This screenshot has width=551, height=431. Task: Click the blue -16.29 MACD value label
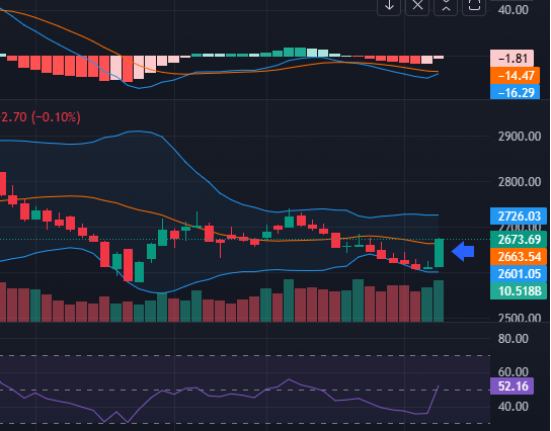click(515, 92)
